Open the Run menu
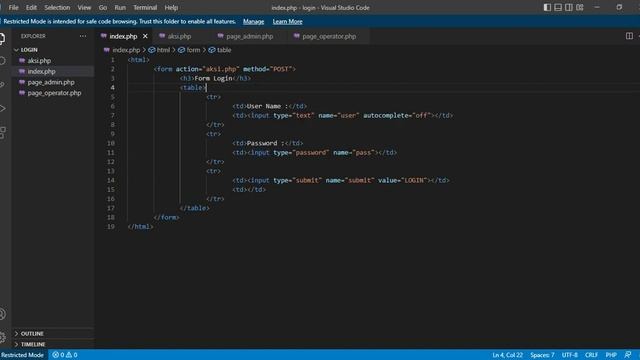This screenshot has height=360, width=640. (x=120, y=7)
